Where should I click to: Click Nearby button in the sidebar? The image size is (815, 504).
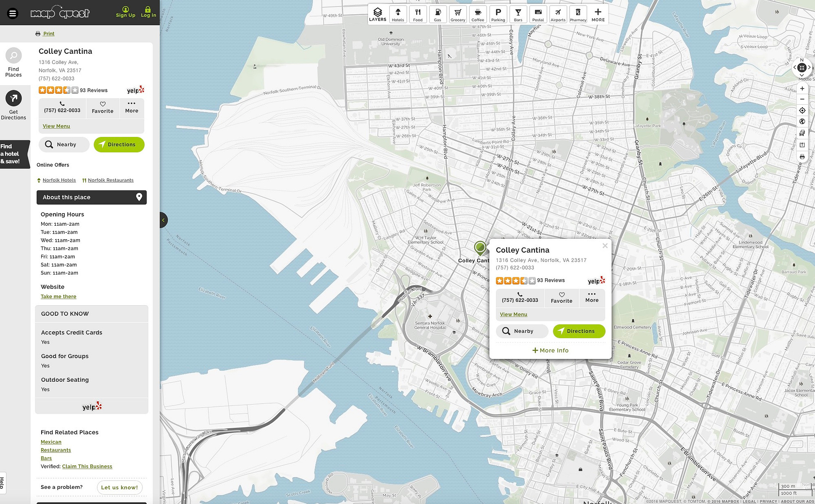(x=64, y=145)
